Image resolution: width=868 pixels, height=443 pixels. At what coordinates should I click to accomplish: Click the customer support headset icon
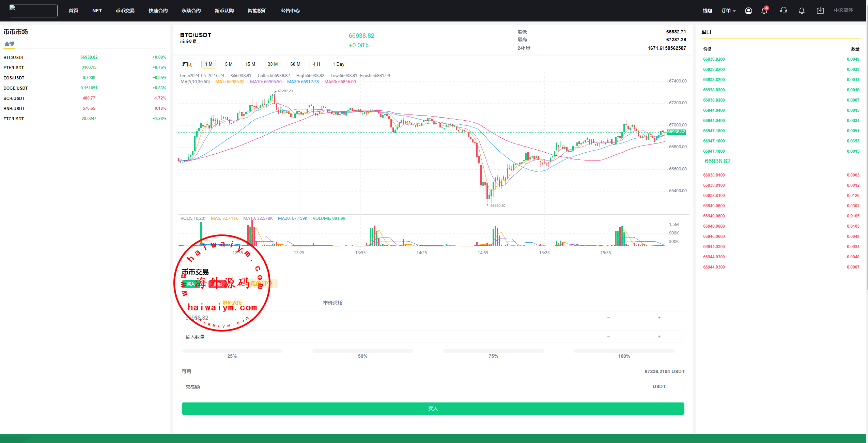784,11
